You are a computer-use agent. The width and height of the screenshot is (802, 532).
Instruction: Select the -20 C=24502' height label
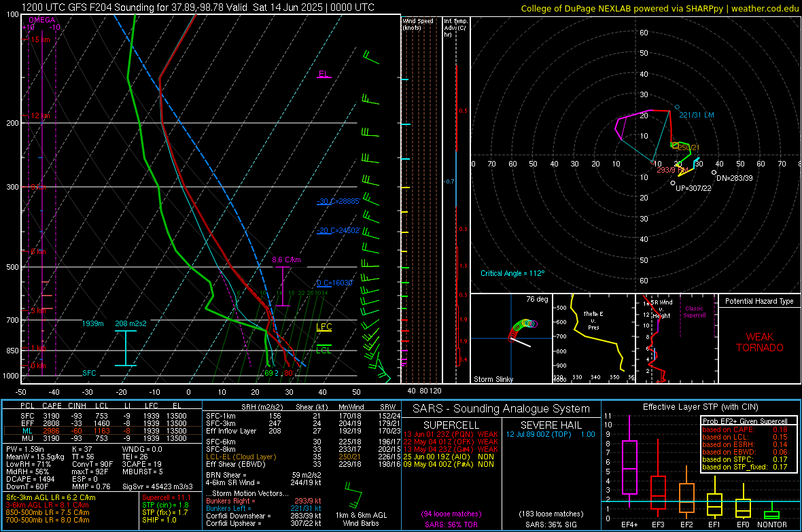(x=338, y=231)
